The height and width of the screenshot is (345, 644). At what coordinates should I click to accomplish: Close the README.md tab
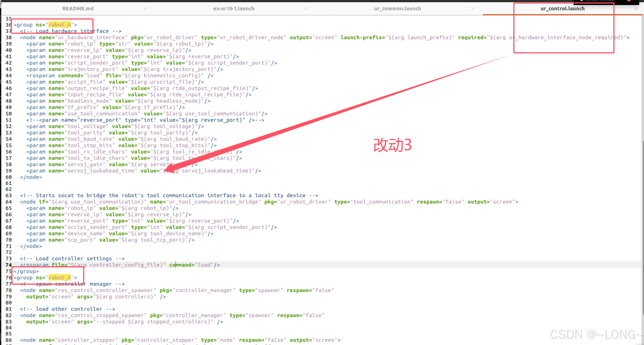(145, 8)
